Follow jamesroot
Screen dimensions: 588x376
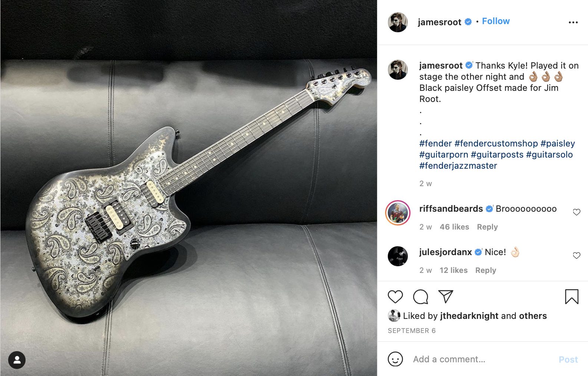click(496, 21)
